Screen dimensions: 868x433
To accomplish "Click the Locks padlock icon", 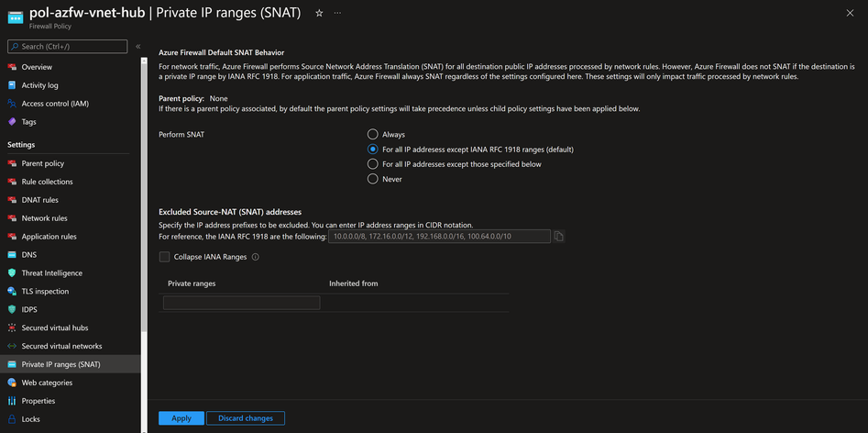I will (x=12, y=419).
